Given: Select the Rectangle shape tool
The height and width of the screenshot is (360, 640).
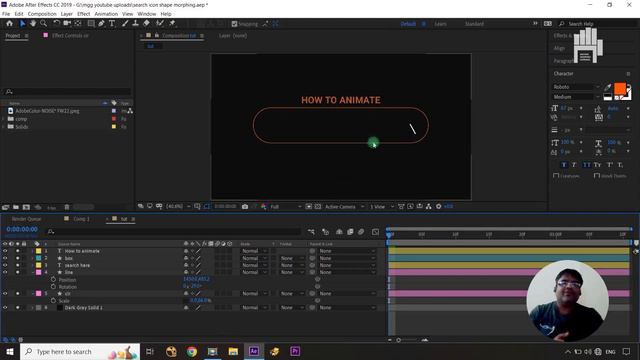Looking at the screenshot, I should click(x=91, y=24).
